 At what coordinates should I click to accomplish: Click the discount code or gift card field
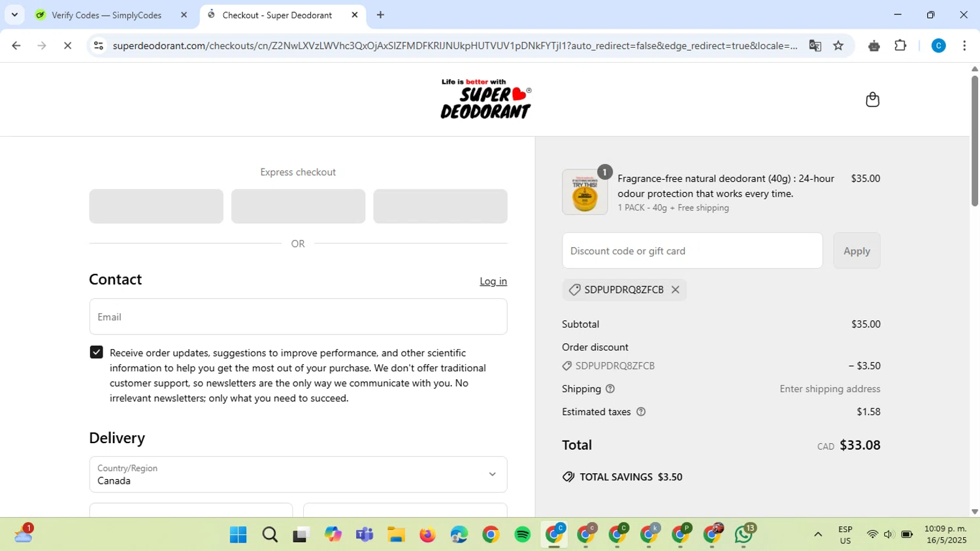point(692,251)
